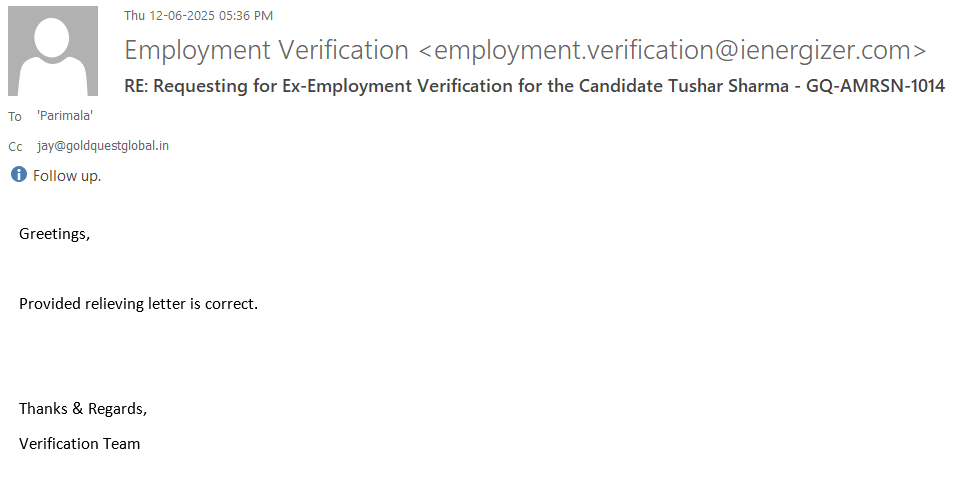This screenshot has width=962, height=500.
Task: Click the 'Verification Team' signature
Action: coord(80,443)
